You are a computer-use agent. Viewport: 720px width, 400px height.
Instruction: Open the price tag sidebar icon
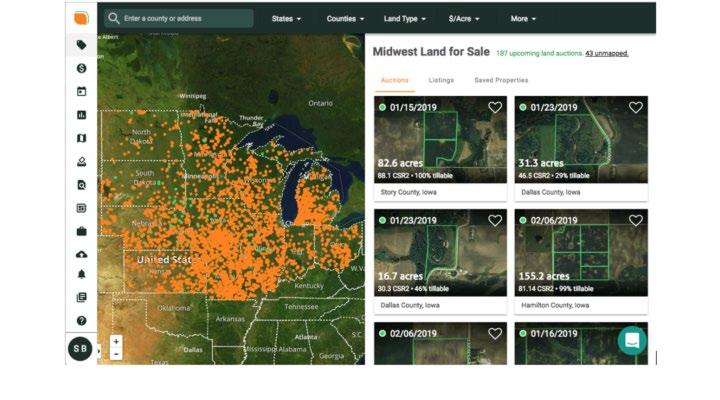(x=81, y=45)
